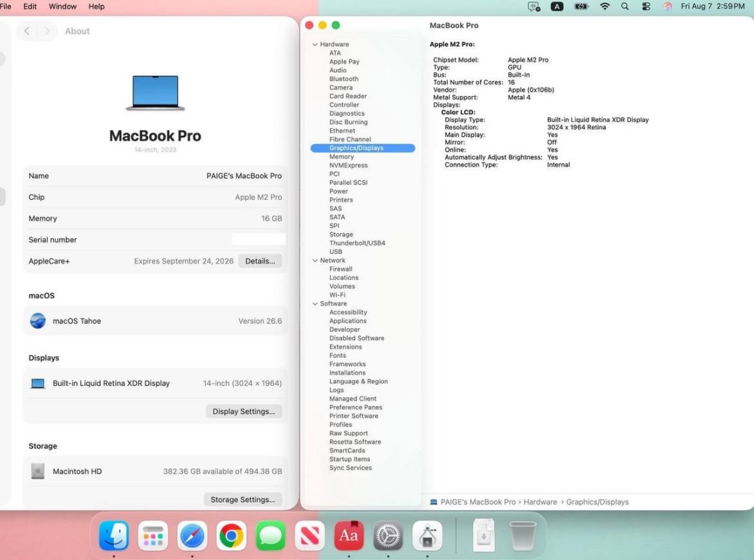Open Launchpad apps icon in Dock
754x560 pixels.
(153, 536)
